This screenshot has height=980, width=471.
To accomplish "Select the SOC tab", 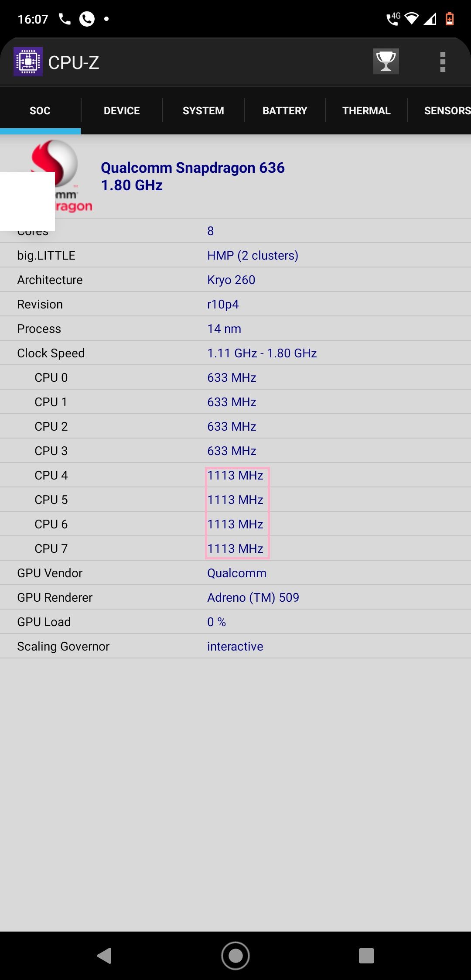I will (40, 111).
